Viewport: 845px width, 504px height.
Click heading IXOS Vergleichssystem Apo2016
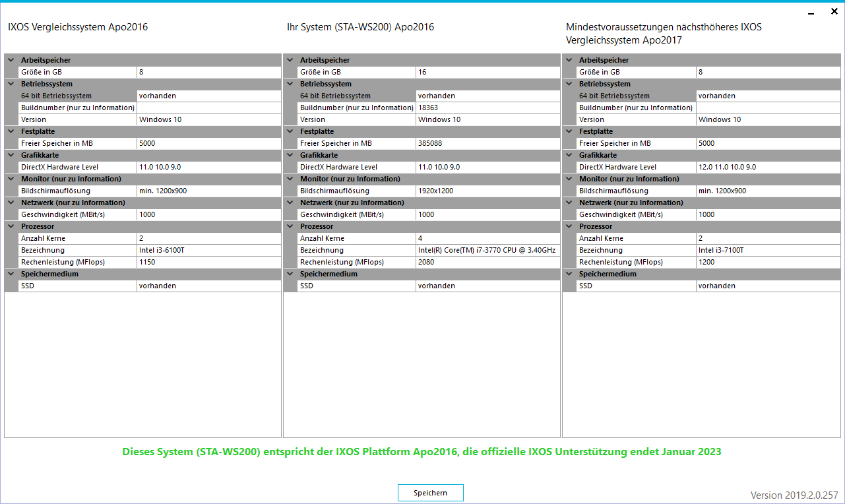[78, 27]
